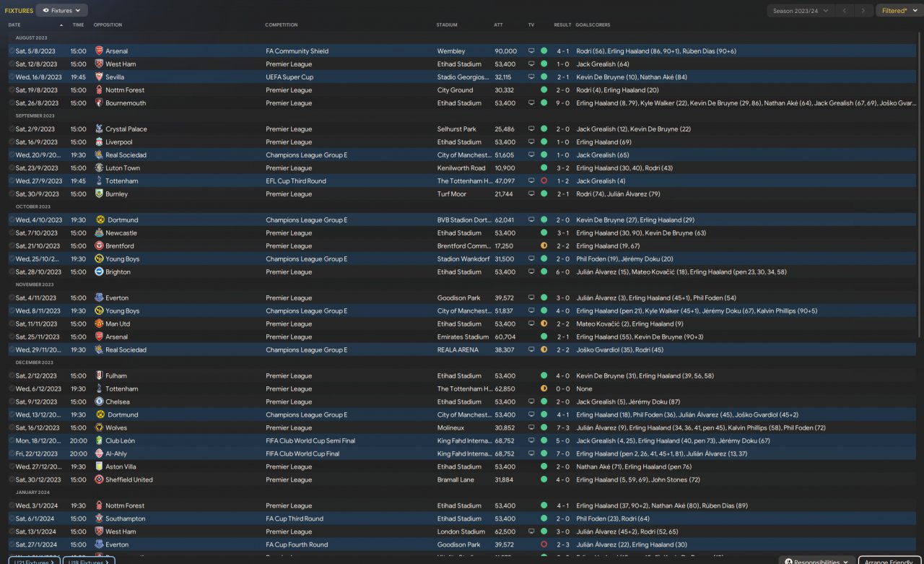Click the Luton Town club badge
The height and width of the screenshot is (564, 924).
coord(99,168)
